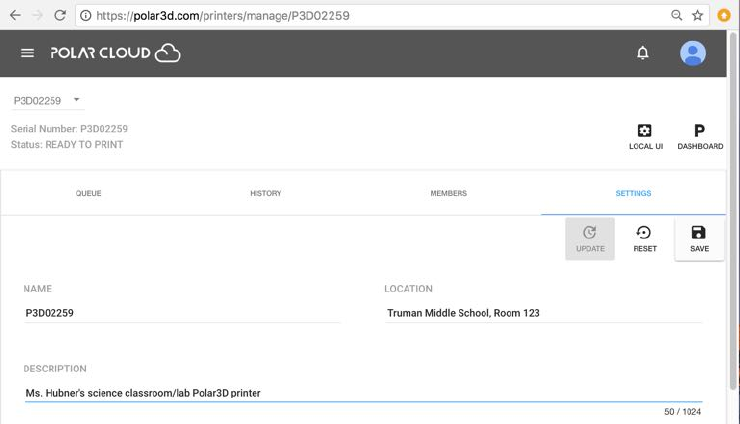Click the orange browser extension icon

click(x=723, y=16)
